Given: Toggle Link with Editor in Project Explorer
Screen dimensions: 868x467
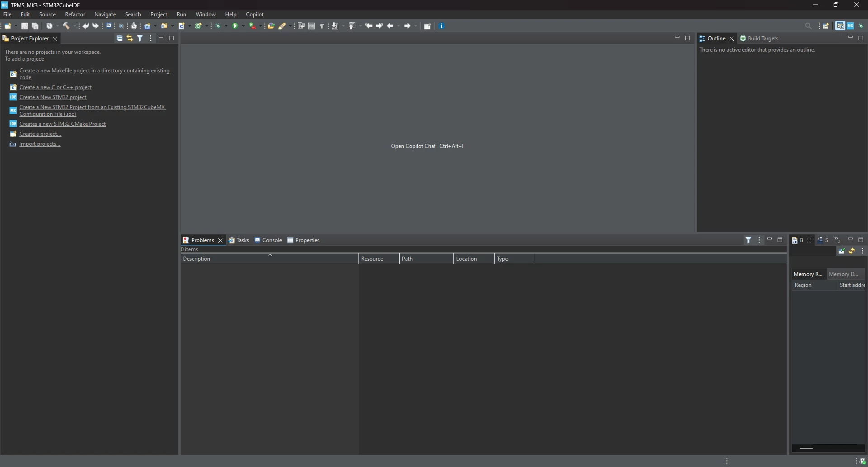Looking at the screenshot, I should pyautogui.click(x=130, y=38).
